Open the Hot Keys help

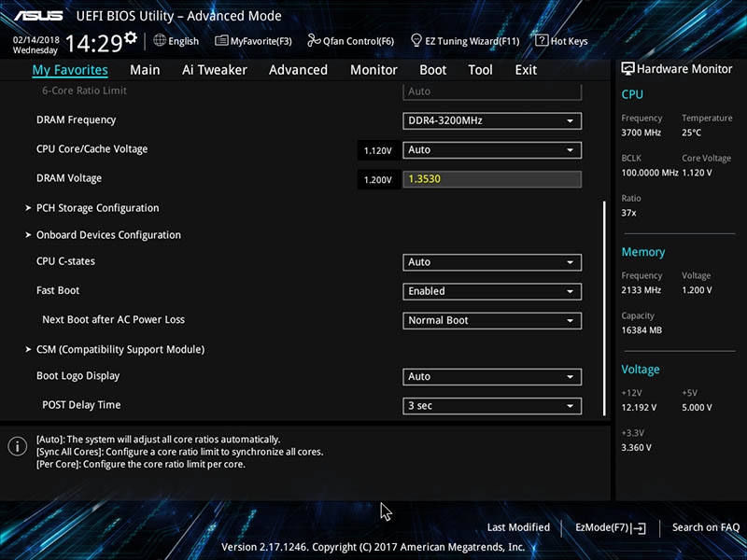(562, 41)
